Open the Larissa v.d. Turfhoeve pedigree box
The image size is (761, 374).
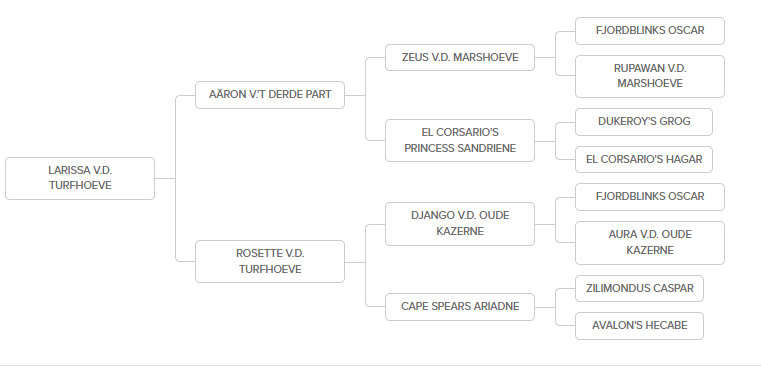80,178
